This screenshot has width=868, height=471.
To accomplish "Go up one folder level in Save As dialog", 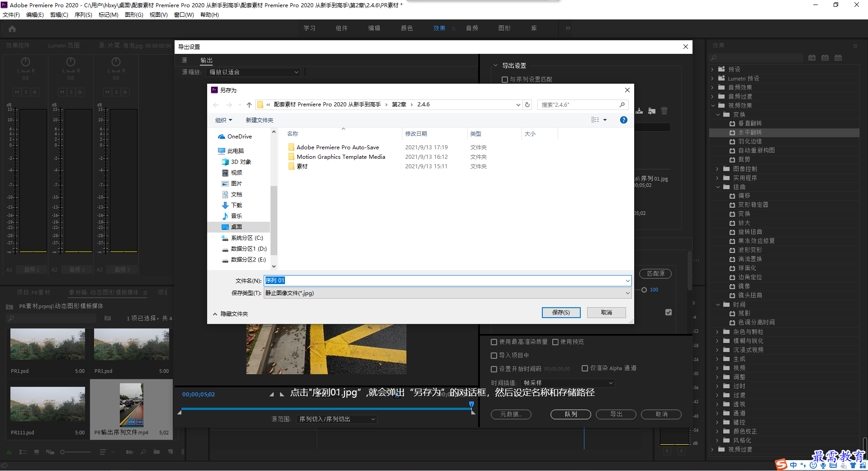I will pyautogui.click(x=249, y=105).
